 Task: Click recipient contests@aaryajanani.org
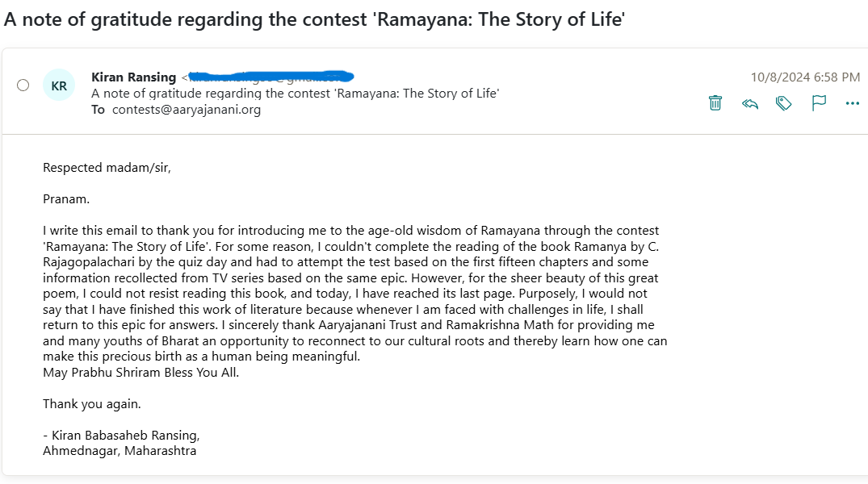click(187, 110)
